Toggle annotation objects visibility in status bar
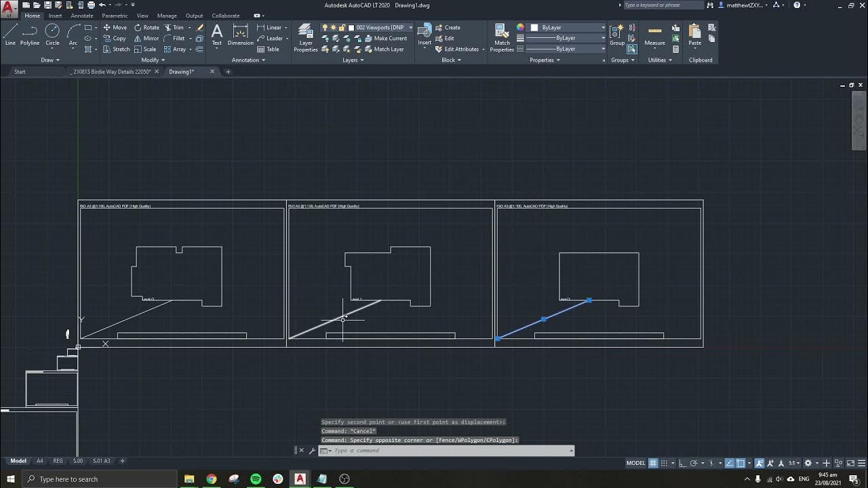The image size is (868, 488). point(759,464)
